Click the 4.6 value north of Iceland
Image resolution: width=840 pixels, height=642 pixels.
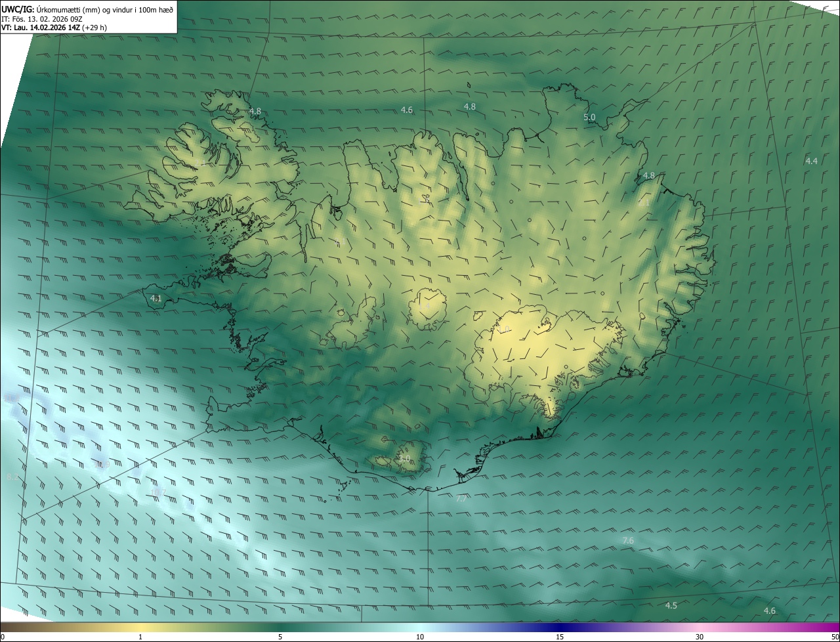(x=407, y=110)
